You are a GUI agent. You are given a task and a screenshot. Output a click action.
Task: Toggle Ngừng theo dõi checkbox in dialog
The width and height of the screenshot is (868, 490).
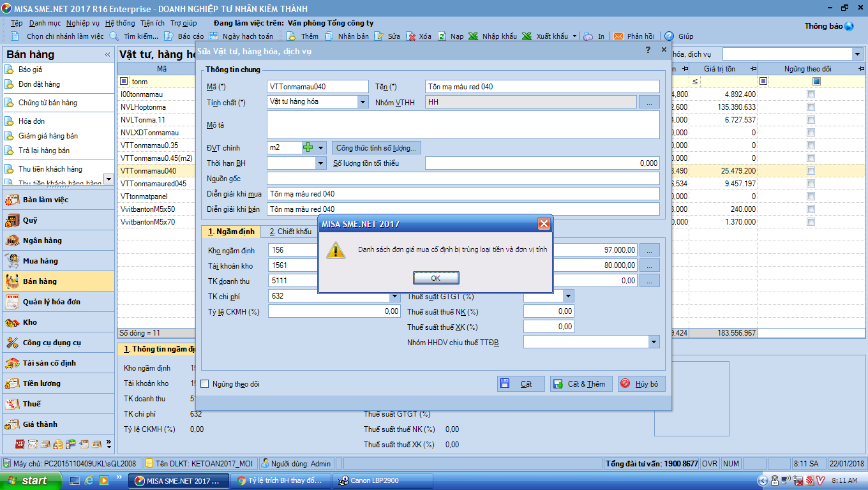[x=205, y=384]
